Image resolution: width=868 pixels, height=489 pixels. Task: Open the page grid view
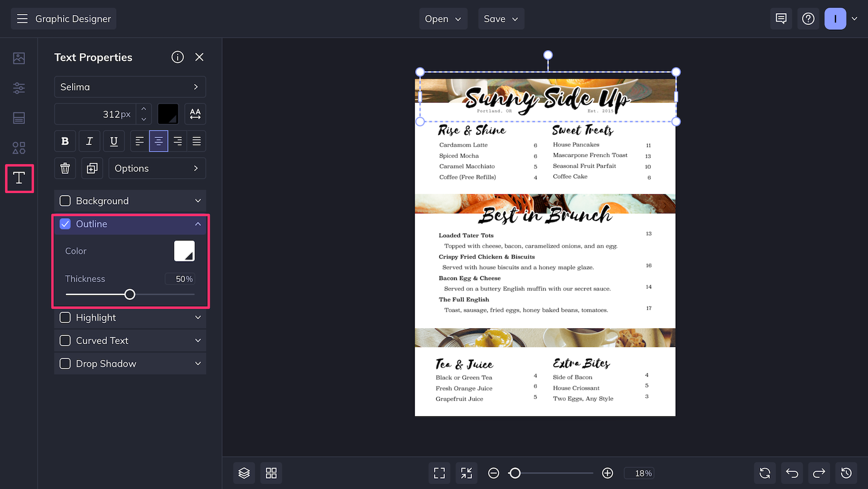[x=271, y=473]
